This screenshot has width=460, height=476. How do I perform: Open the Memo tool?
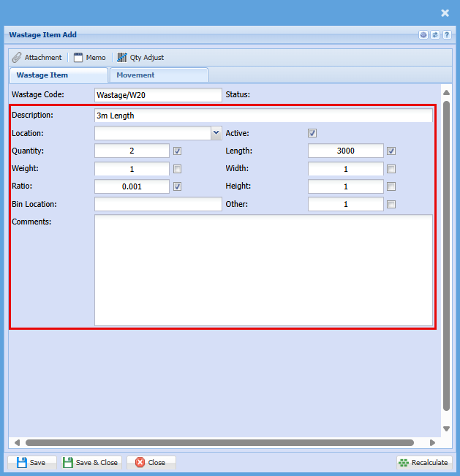point(89,57)
